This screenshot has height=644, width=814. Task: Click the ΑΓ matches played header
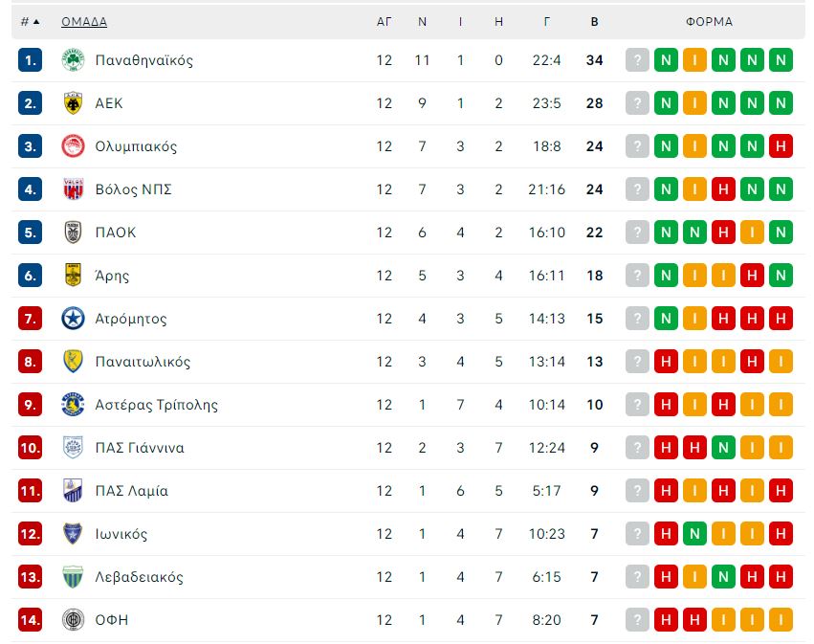point(384,22)
